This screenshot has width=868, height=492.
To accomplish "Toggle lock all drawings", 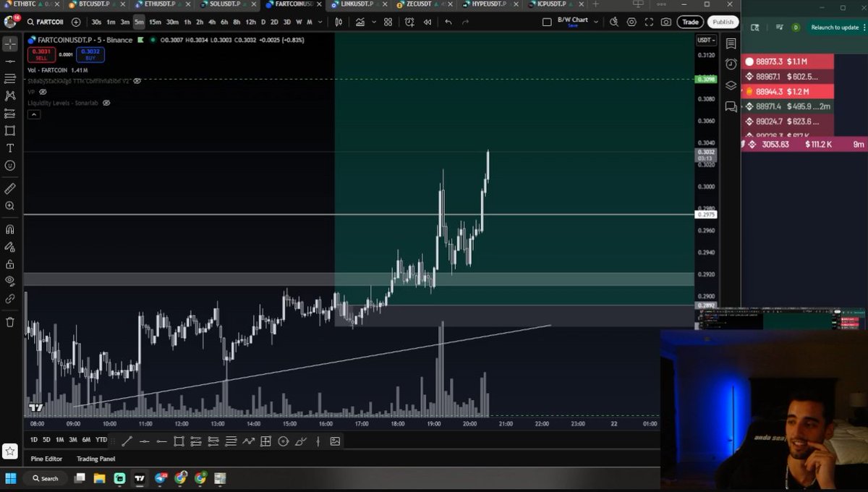I will [x=10, y=265].
